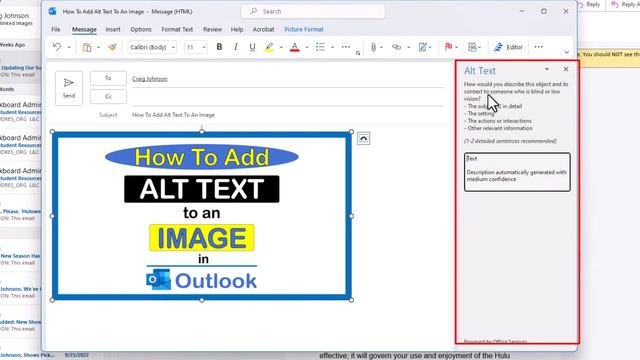
Task: Send the email message
Action: pyautogui.click(x=69, y=88)
